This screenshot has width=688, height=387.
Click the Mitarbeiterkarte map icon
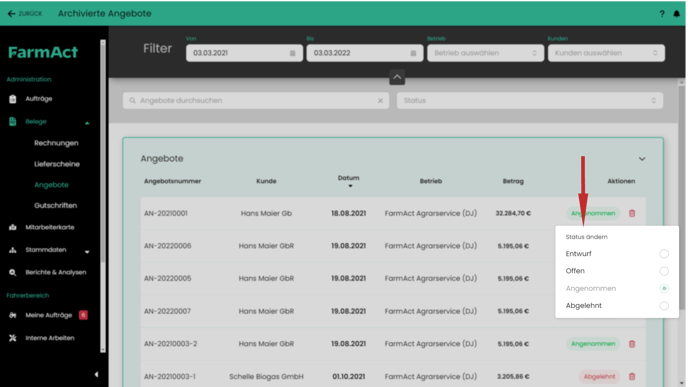pos(13,227)
